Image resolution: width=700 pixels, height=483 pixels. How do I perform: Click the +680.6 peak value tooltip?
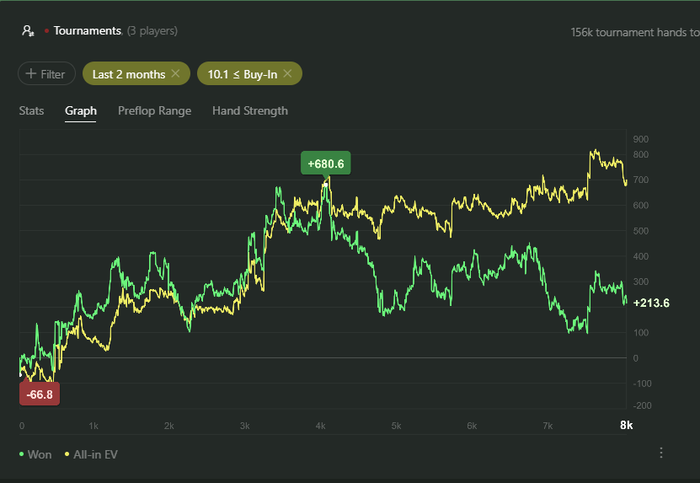[x=326, y=164]
